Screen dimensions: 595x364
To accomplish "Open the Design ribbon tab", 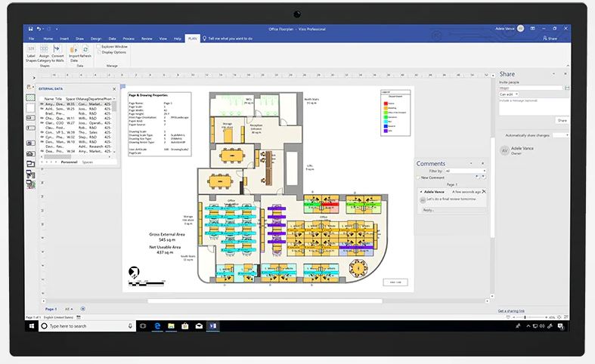I will click(x=96, y=38).
